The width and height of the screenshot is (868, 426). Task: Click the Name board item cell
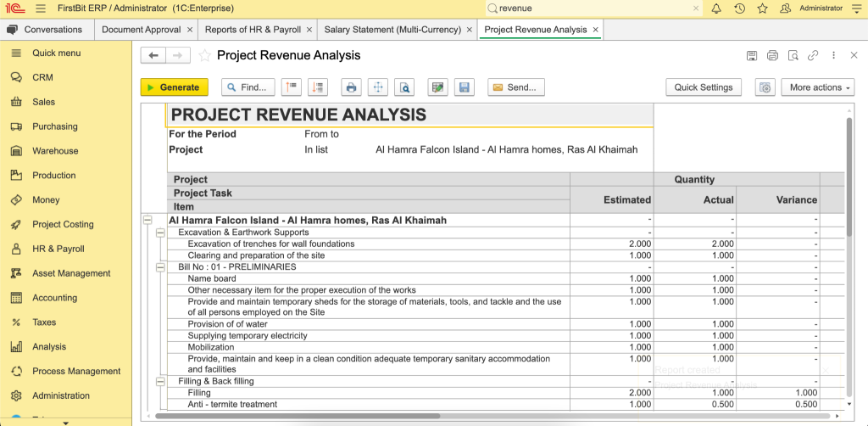point(370,278)
